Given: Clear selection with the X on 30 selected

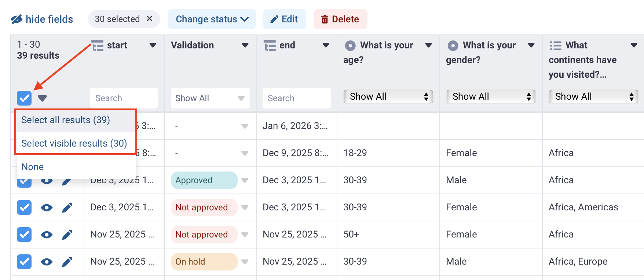Looking at the screenshot, I should [x=150, y=19].
